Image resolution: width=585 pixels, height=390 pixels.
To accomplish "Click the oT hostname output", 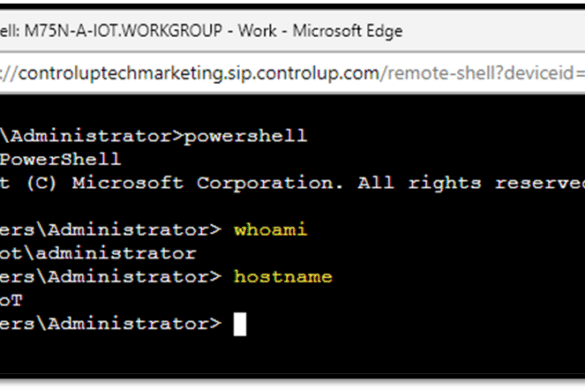I will (x=11, y=300).
